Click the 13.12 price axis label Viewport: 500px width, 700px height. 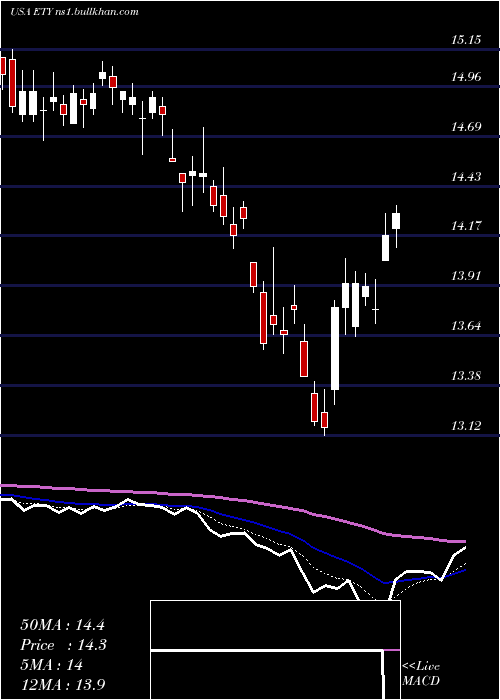[466, 426]
